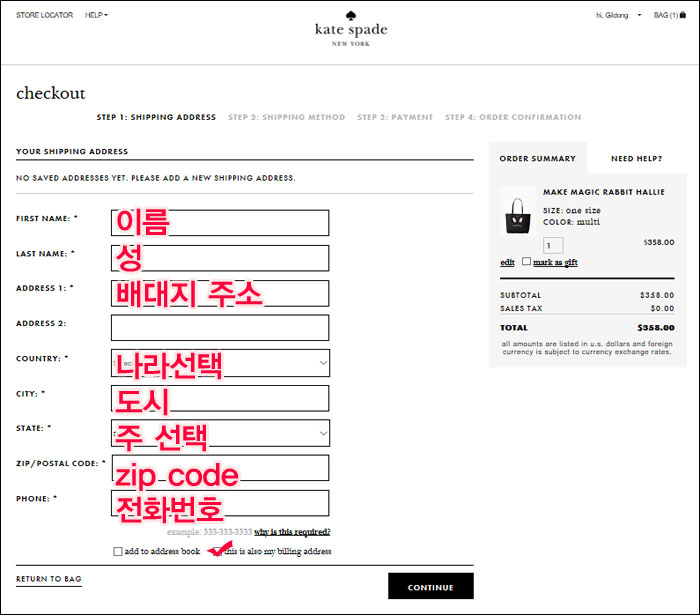
Task: Expand the Help menu
Action: (96, 15)
